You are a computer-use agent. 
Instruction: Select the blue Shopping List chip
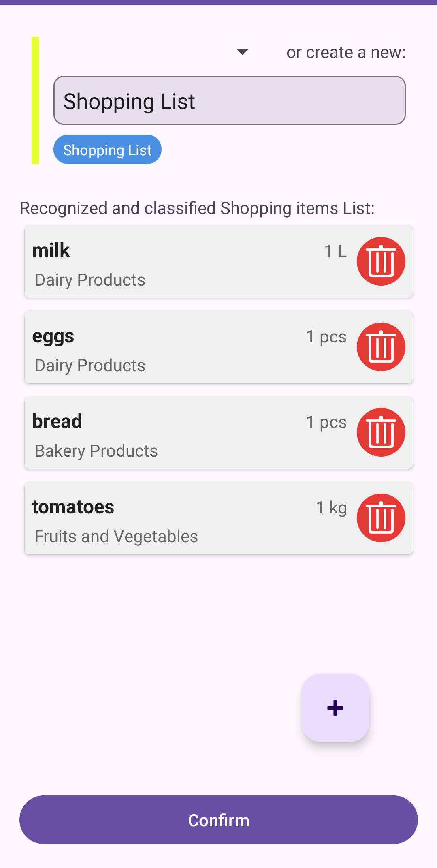click(107, 150)
